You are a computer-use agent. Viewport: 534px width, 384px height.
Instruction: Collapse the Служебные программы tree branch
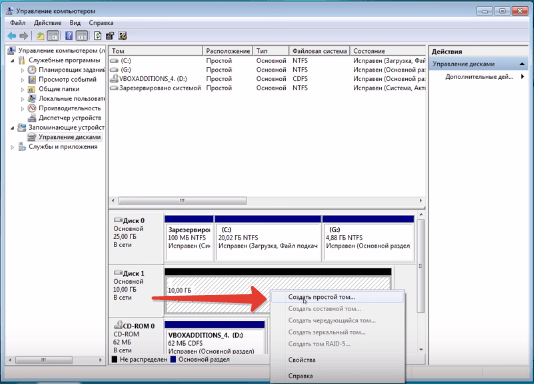coord(13,61)
